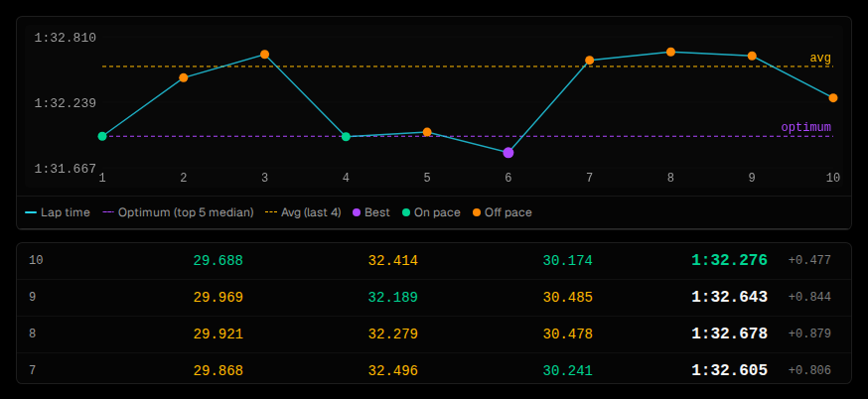This screenshot has width=868, height=399.
Task: Click total lap time 1:32.678
Action: click(730, 333)
